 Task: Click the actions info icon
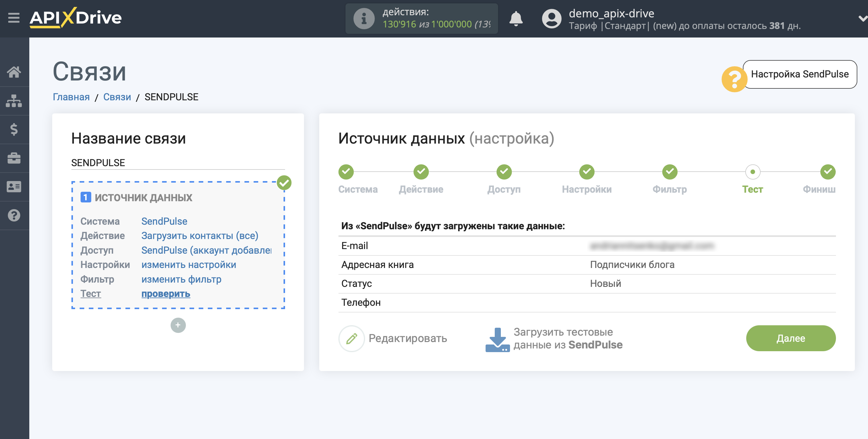(x=363, y=19)
